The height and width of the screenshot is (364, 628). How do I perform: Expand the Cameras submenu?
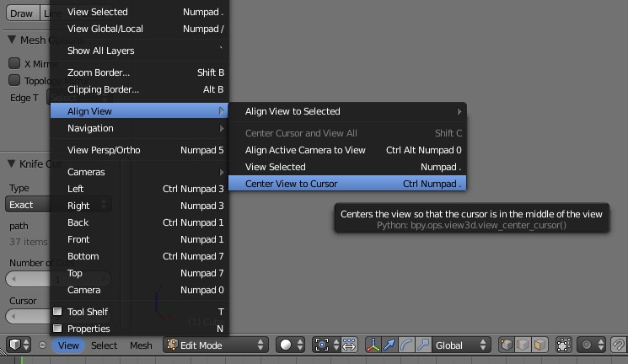coord(139,172)
